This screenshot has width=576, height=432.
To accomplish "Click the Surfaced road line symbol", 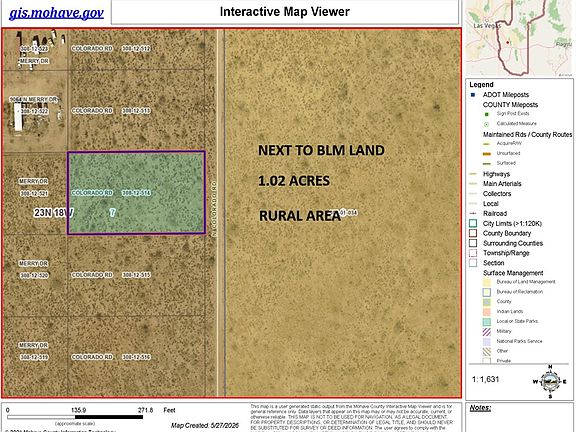I will coord(487,163).
